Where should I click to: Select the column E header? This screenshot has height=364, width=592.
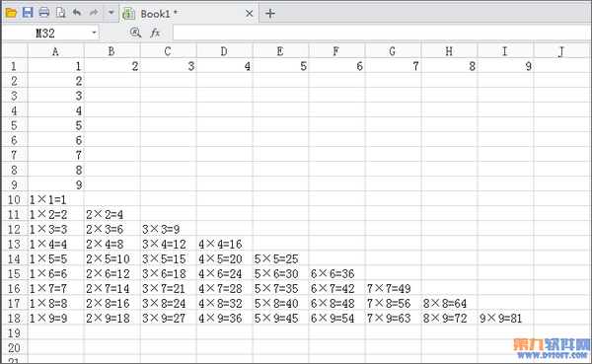(280, 51)
